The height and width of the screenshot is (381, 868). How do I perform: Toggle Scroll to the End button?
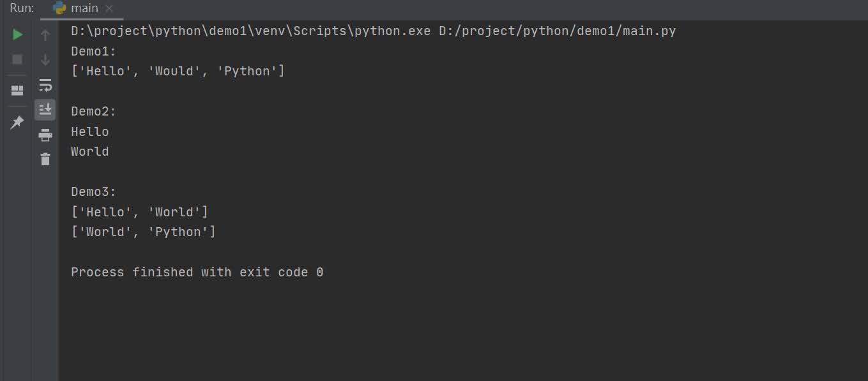click(45, 109)
